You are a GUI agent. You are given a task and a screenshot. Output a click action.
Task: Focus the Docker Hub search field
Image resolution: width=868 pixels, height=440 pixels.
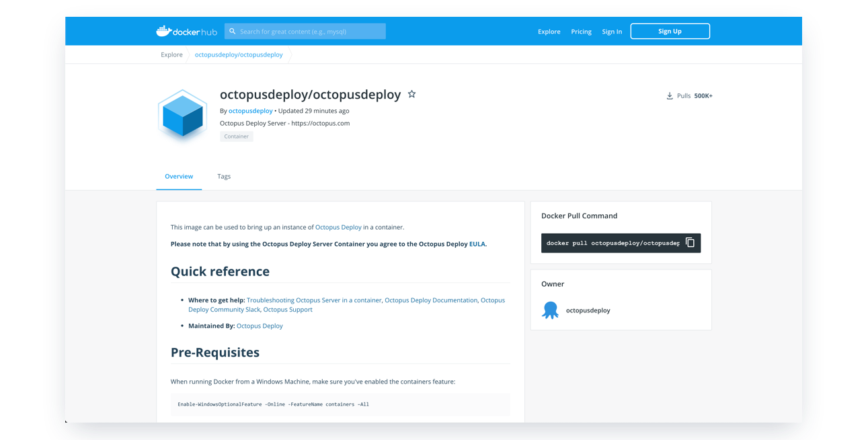point(305,31)
